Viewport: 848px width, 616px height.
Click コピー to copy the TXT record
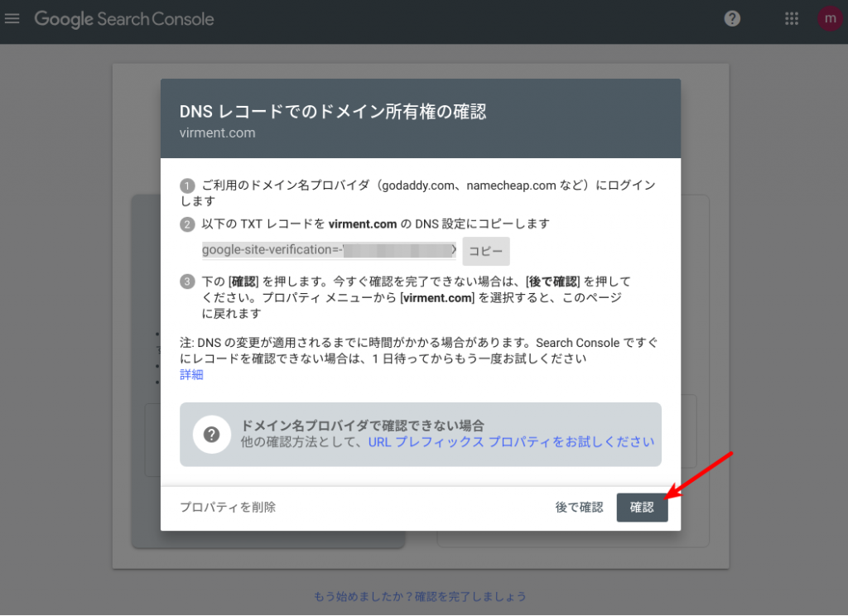486,251
